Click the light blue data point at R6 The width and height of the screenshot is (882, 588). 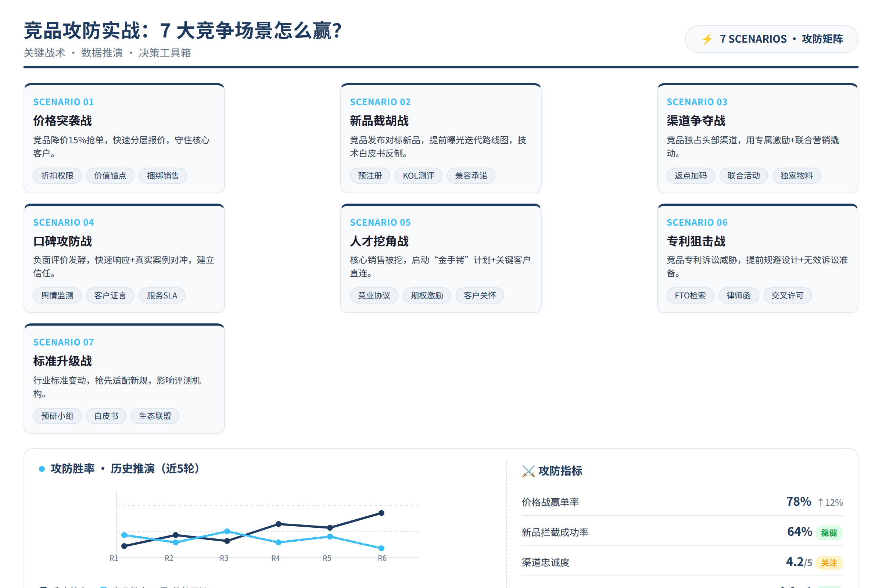381,548
